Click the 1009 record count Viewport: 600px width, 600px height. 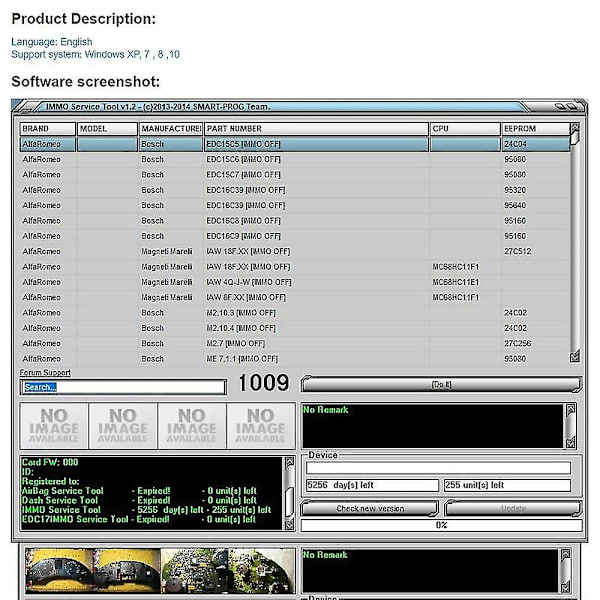[x=264, y=383]
